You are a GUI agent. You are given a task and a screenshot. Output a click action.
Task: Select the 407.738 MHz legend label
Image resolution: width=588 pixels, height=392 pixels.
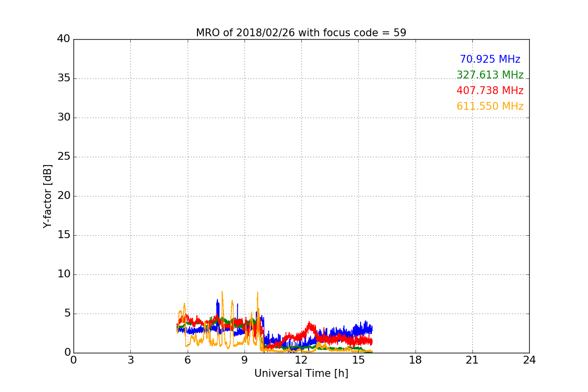(490, 91)
